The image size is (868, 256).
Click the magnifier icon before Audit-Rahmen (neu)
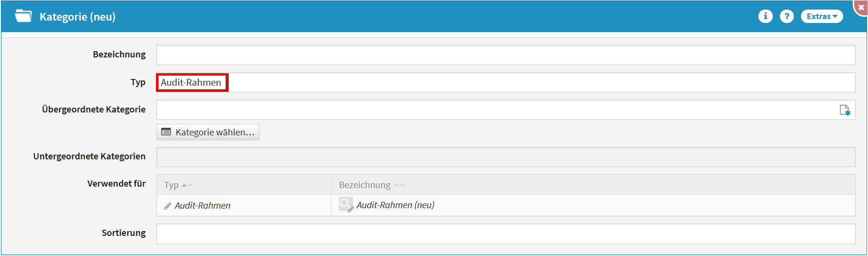pos(345,205)
